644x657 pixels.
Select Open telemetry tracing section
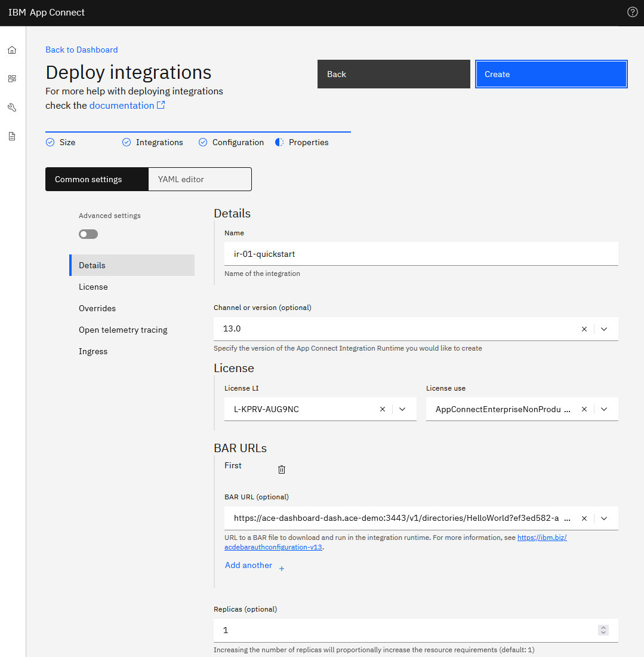[x=123, y=330]
